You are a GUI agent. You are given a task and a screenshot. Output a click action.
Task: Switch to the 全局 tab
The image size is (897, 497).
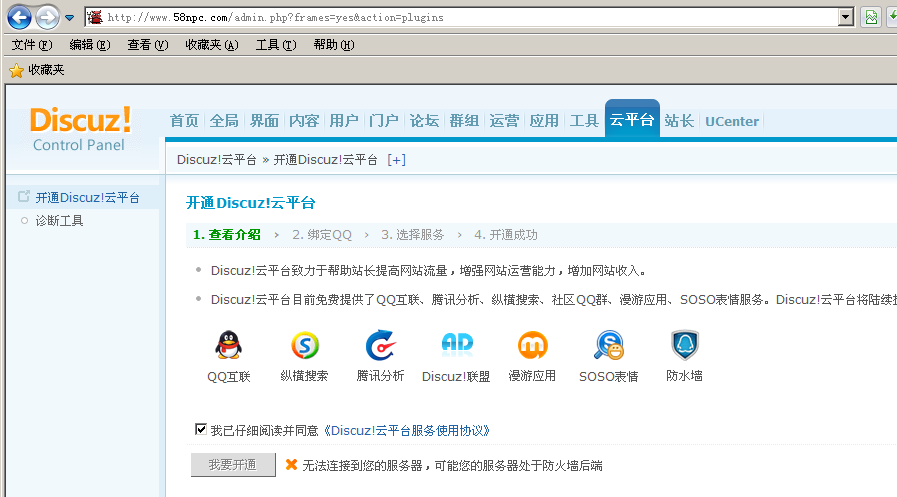(x=224, y=121)
